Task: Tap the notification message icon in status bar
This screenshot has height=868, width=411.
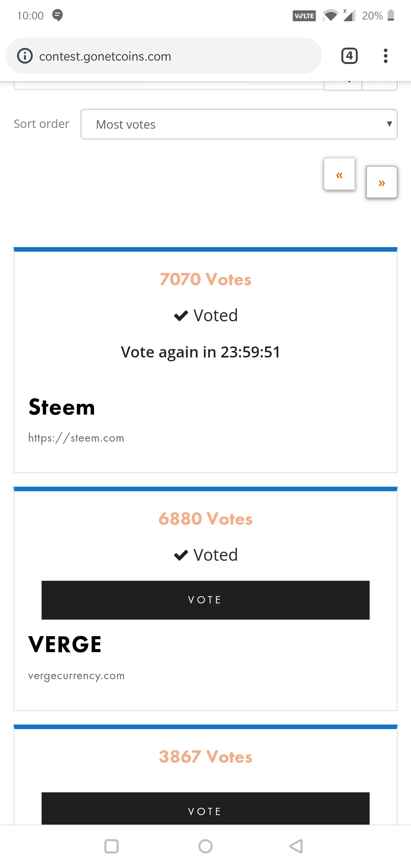Action: [x=57, y=15]
